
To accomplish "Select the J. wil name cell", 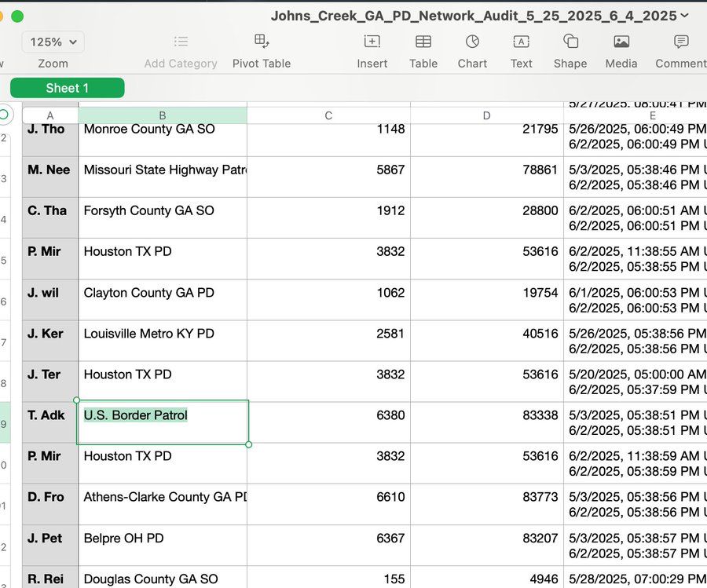I will point(50,300).
